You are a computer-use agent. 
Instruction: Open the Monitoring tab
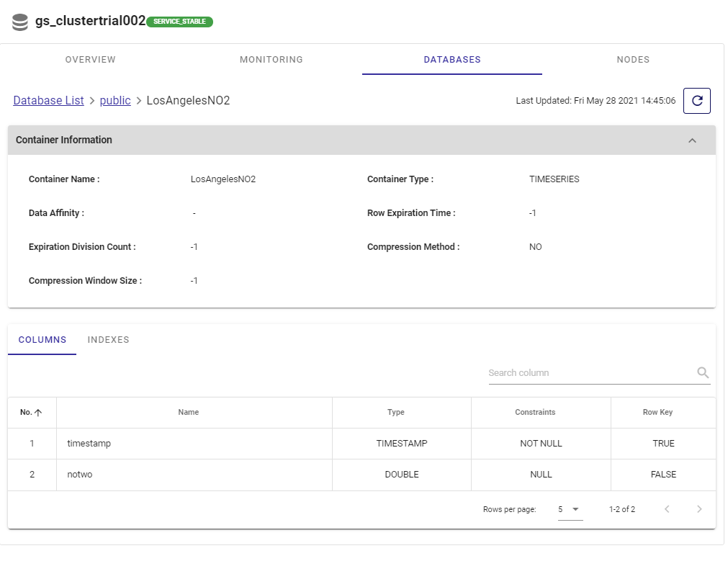pyautogui.click(x=271, y=60)
